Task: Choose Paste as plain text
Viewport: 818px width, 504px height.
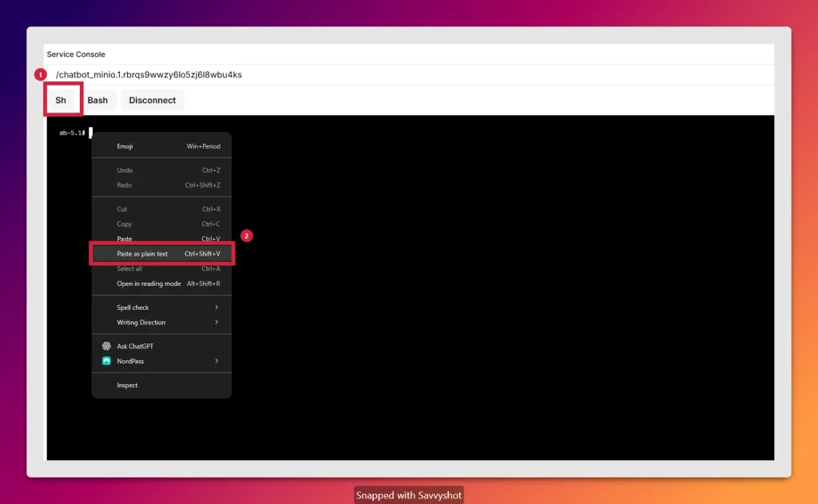Action: [161, 253]
